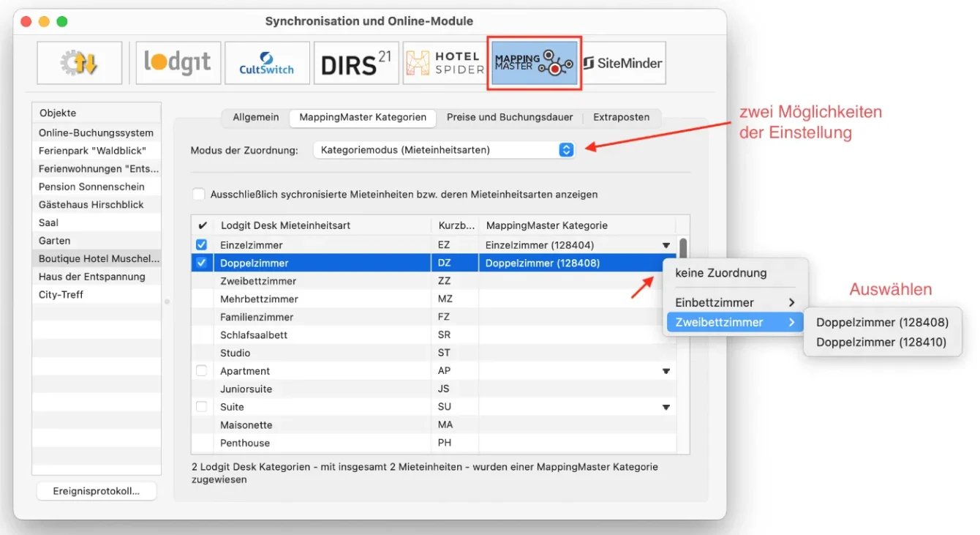Screen dimensions: 980x535
Task: Check the Apartment row checkbox
Action: tap(201, 371)
